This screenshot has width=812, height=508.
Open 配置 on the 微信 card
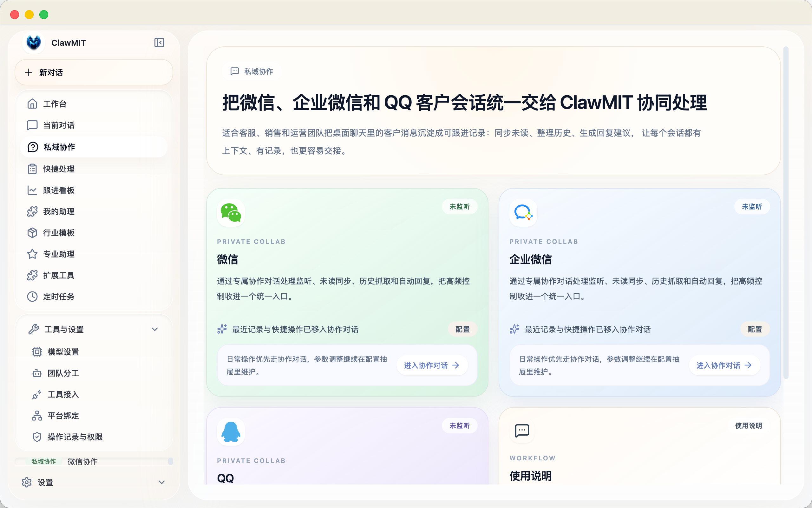click(462, 329)
